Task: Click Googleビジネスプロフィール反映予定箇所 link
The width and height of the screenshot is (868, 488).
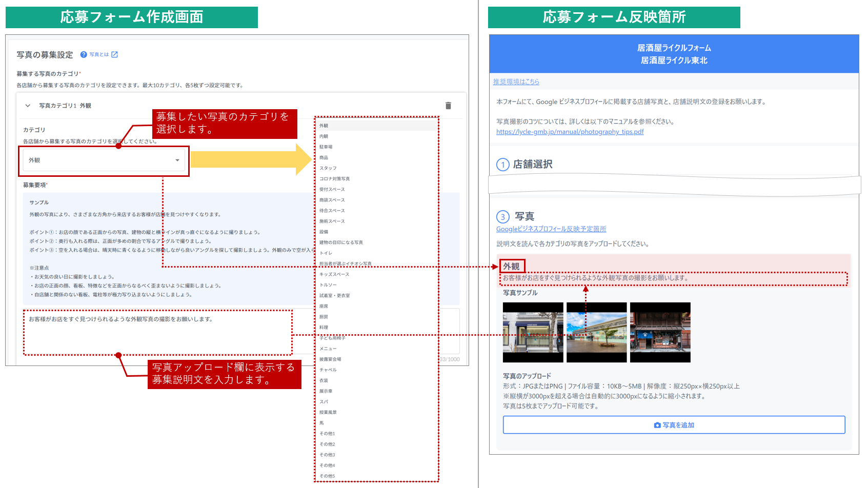Action: pyautogui.click(x=551, y=229)
